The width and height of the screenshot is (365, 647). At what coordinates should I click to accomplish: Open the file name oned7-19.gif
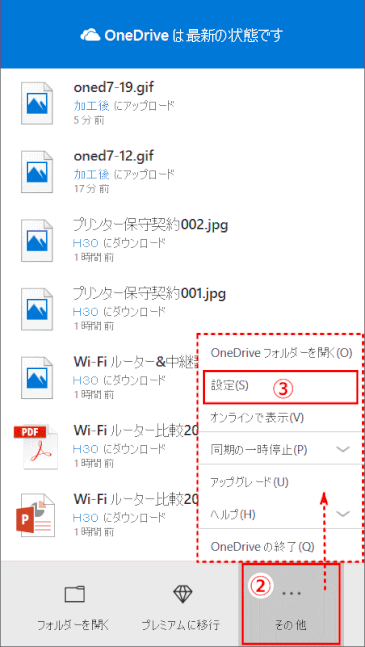tap(114, 87)
